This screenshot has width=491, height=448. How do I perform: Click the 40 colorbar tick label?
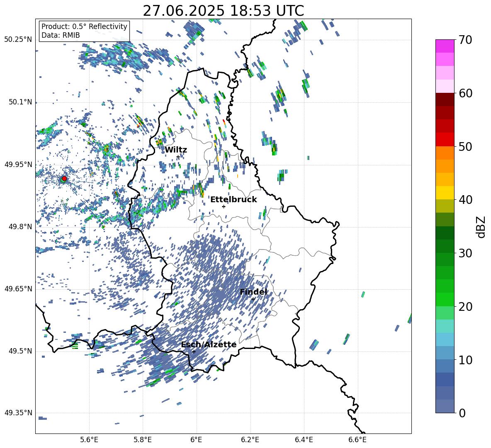point(466,200)
